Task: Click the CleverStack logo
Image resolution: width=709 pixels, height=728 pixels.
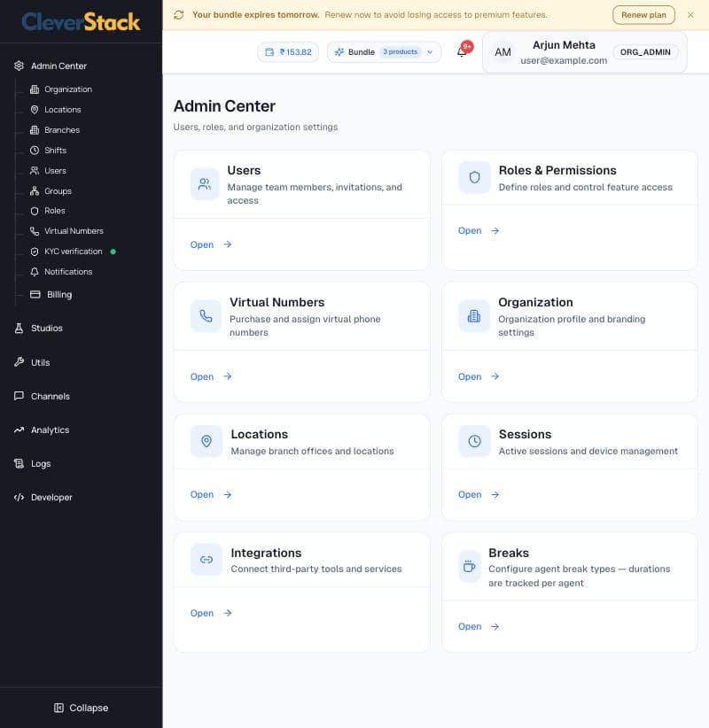Action: pyautogui.click(x=81, y=22)
